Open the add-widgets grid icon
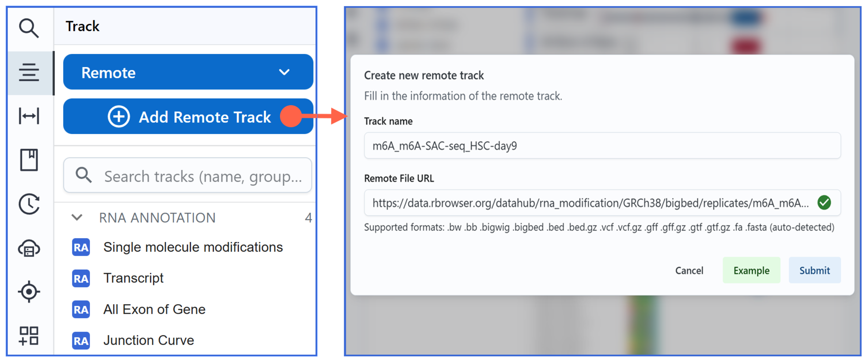The image size is (868, 363). pyautogui.click(x=29, y=336)
